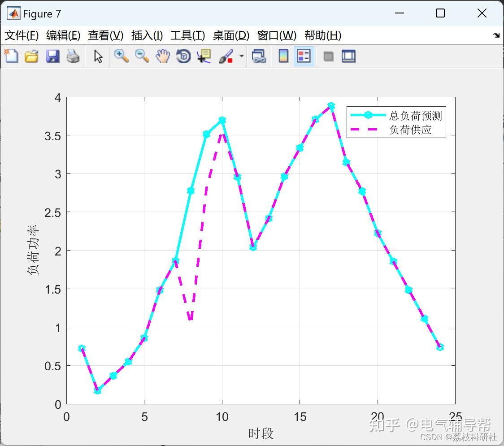Open the 插入(I) menu
Image resolution: width=504 pixels, height=446 pixels.
147,35
